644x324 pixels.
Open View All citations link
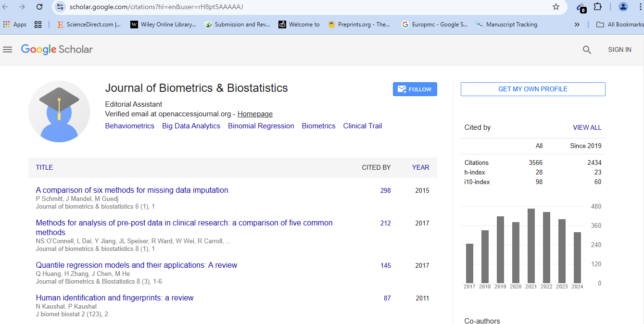coord(587,127)
